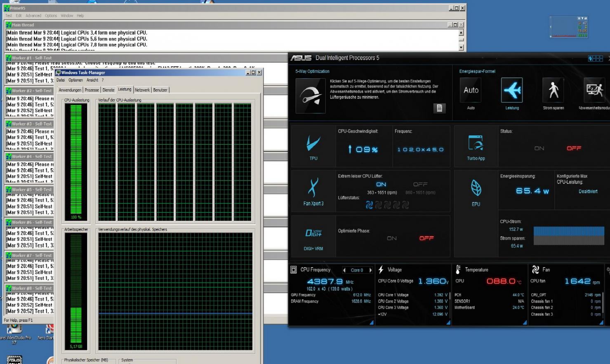This screenshot has height=364, width=610.
Task: Expand the Voltage panel corner arrow
Action: point(448,322)
